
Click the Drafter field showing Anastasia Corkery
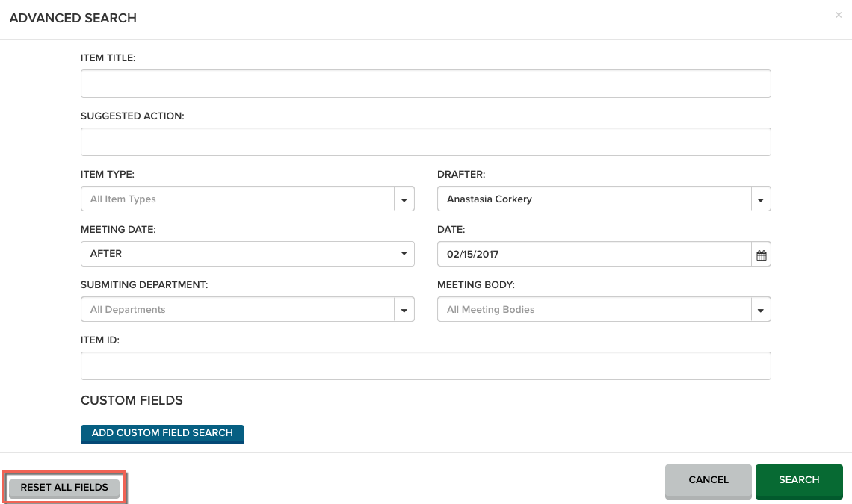click(593, 199)
